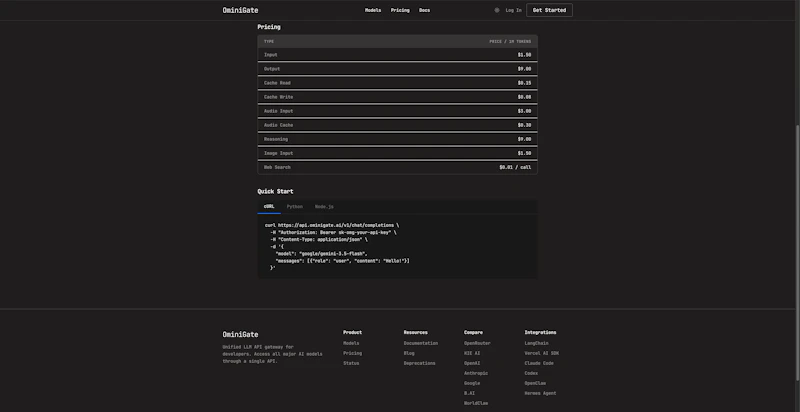
Task: Open the OpenClaw integration link
Action: pos(536,383)
